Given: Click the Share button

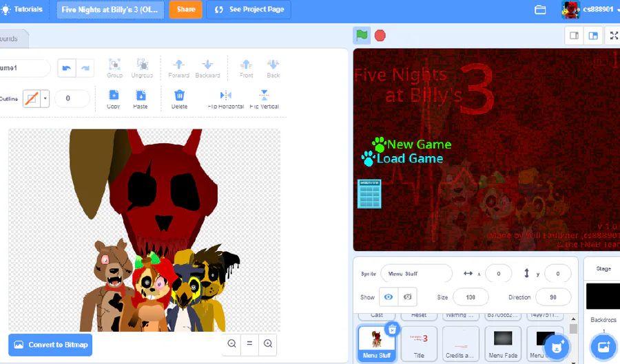Looking at the screenshot, I should (x=186, y=9).
